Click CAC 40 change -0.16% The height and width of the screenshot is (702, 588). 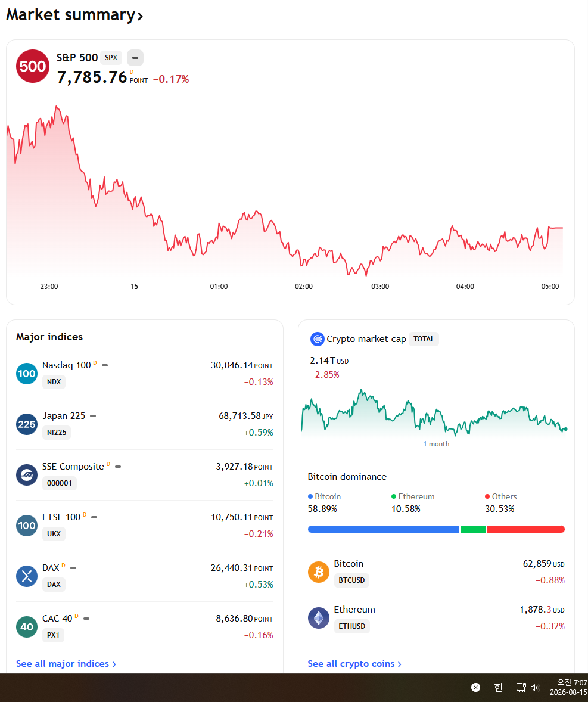[259, 635]
